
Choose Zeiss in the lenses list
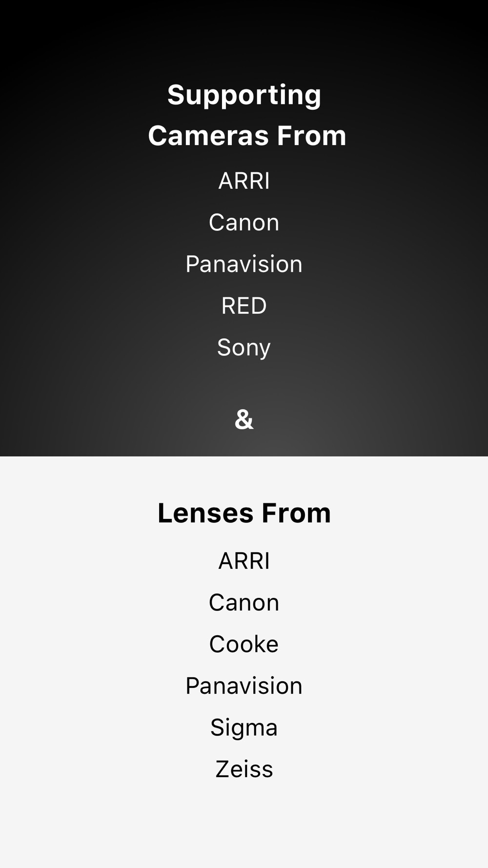[x=244, y=769]
